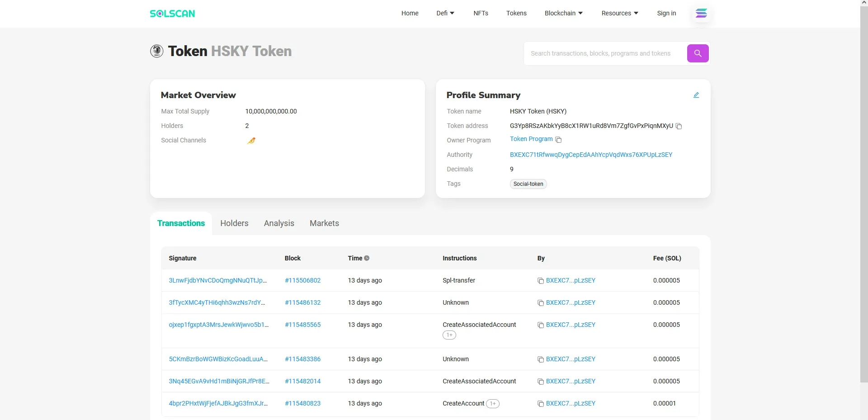This screenshot has height=420, width=868.
Task: Open transaction 3fTycXMC4yTHi6qhh3wzNs7rdY...
Action: tap(217, 302)
